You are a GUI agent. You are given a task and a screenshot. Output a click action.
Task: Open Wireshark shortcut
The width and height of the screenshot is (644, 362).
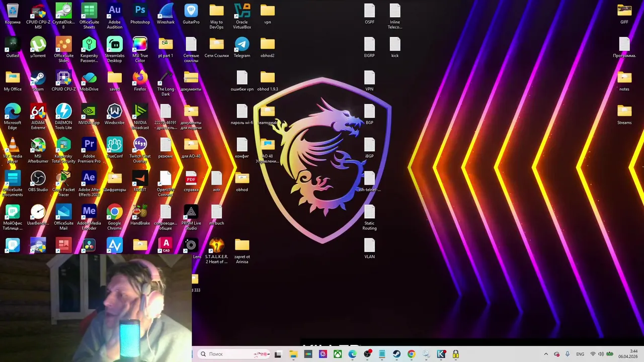[x=166, y=14]
